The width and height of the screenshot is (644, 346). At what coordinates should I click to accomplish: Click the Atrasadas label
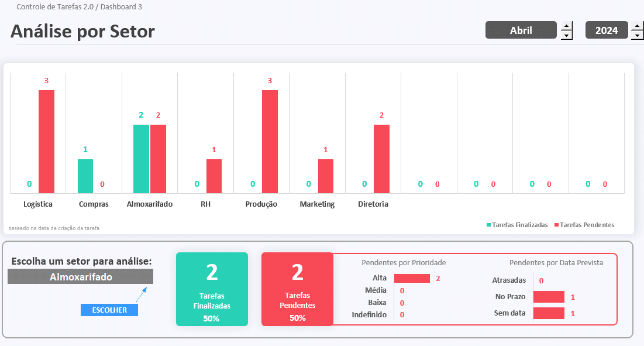[x=509, y=280]
